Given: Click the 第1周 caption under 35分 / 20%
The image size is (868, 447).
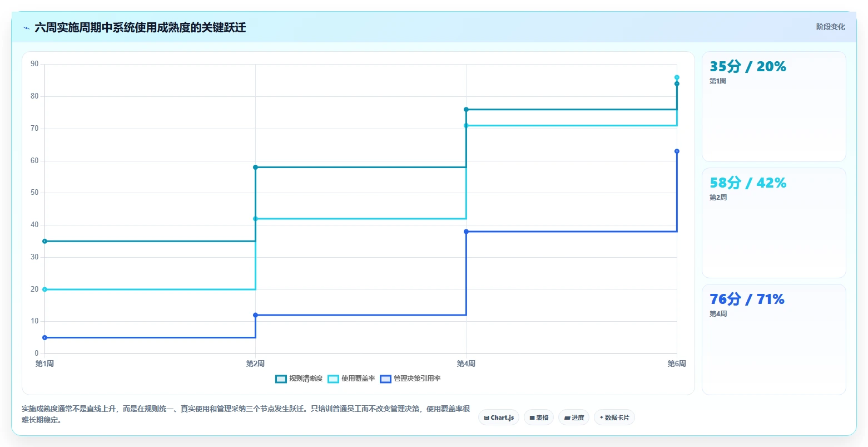Looking at the screenshot, I should 718,81.
